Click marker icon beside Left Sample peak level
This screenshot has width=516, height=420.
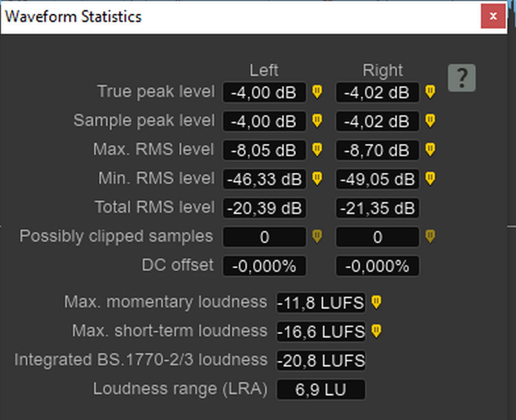point(317,121)
